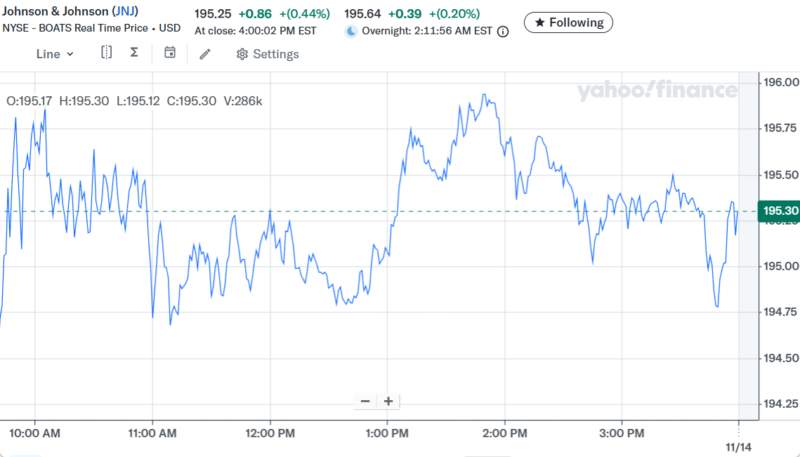Click the overnight price 195.64
800x457 pixels.
(362, 14)
